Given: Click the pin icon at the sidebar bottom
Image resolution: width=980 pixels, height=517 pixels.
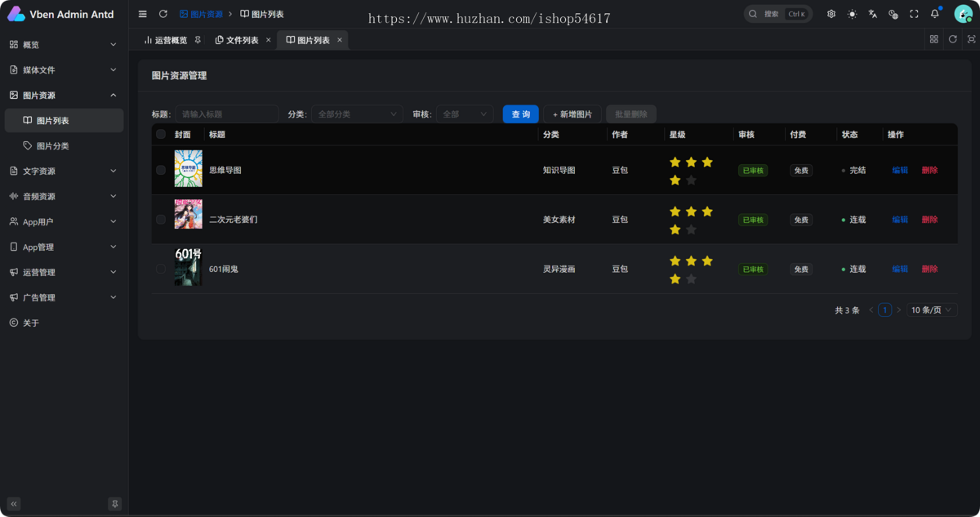Looking at the screenshot, I should coord(115,504).
